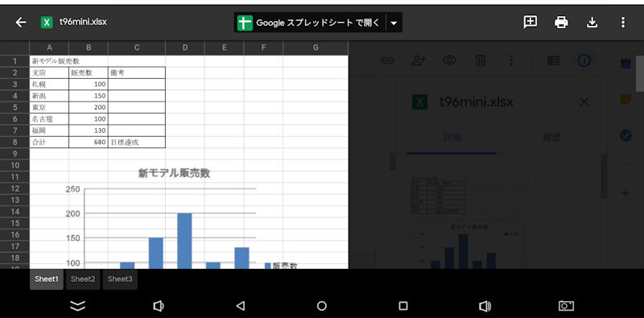The height and width of the screenshot is (318, 644).
Task: Click the tallest blue bar in chart
Action: [184, 241]
